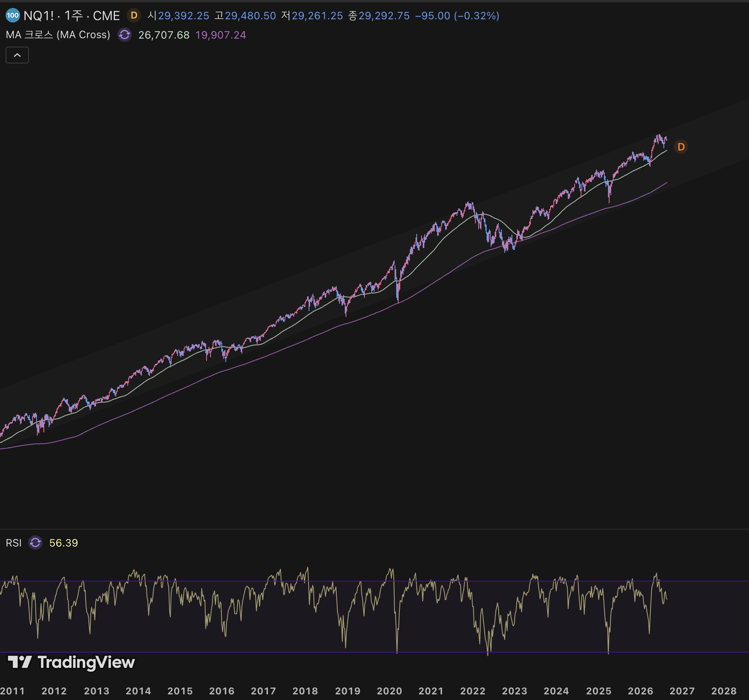The image size is (749, 700).
Task: Click the 2015 label on the time axis
Action: click(180, 691)
